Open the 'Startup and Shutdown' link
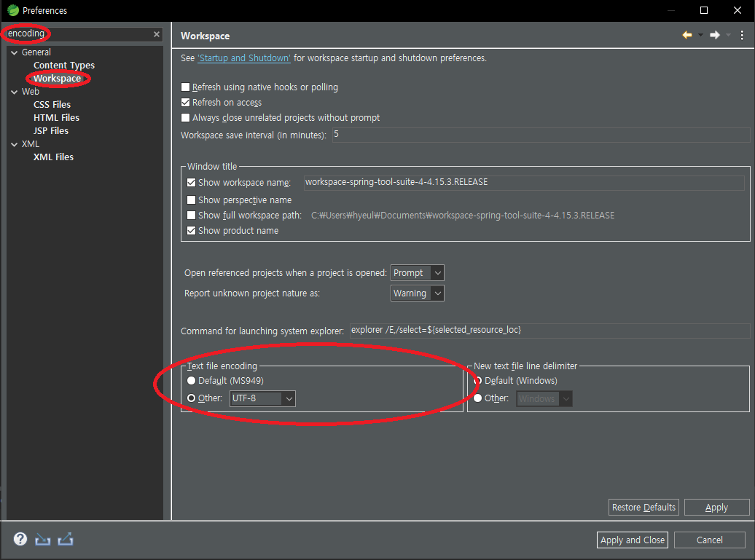This screenshot has width=755, height=560. click(x=244, y=58)
